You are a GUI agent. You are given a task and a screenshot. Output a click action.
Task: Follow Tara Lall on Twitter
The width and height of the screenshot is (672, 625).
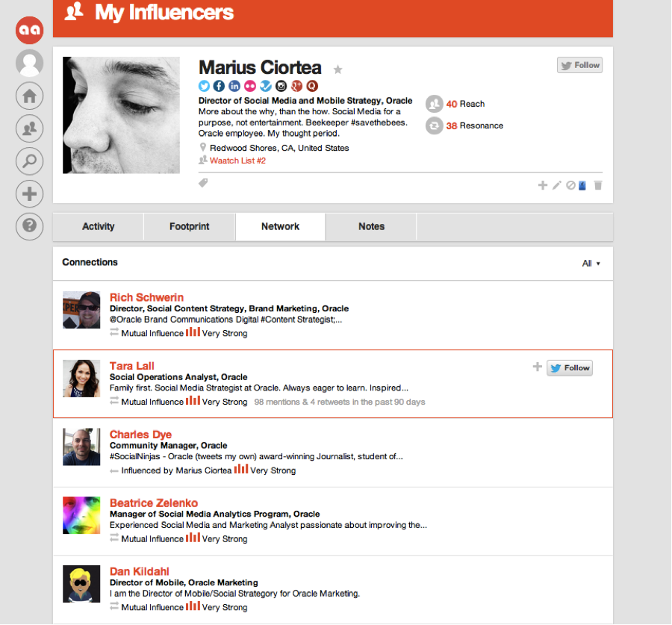tap(570, 368)
